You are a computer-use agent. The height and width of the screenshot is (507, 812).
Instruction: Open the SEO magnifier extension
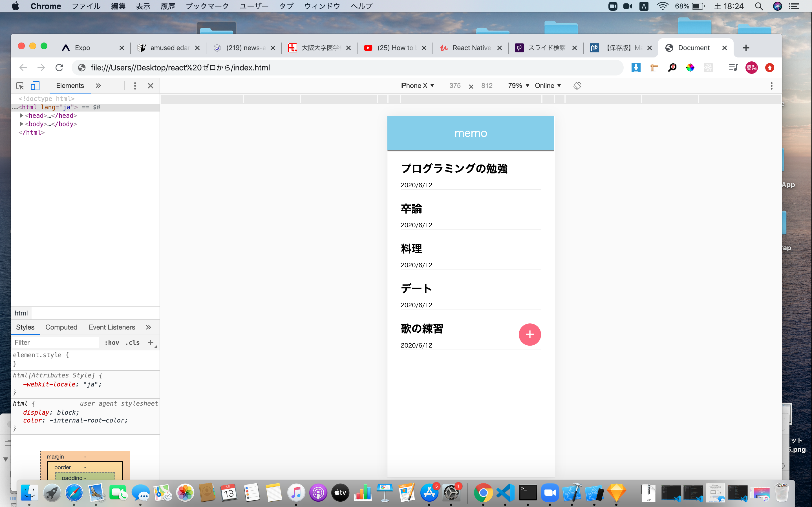672,67
